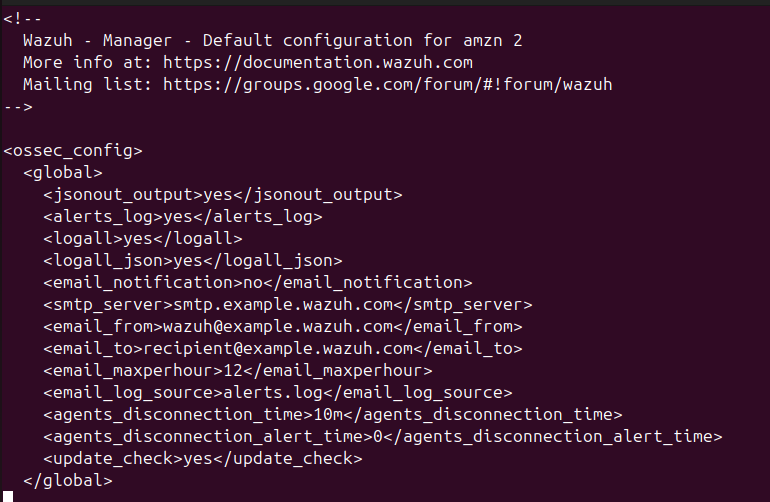Viewport: 770px width, 502px height.
Task: Open the documentation.wazuh.com URL
Action: pyautogui.click(x=317, y=62)
